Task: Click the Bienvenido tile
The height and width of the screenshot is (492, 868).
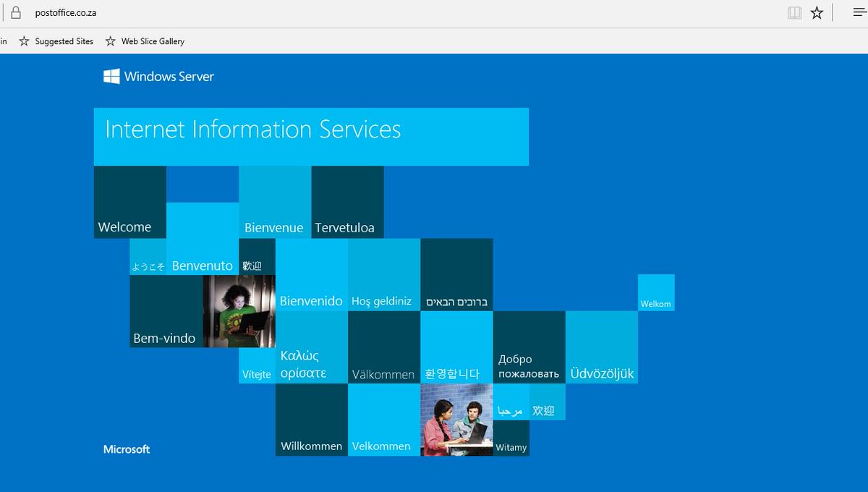Action: [312, 274]
